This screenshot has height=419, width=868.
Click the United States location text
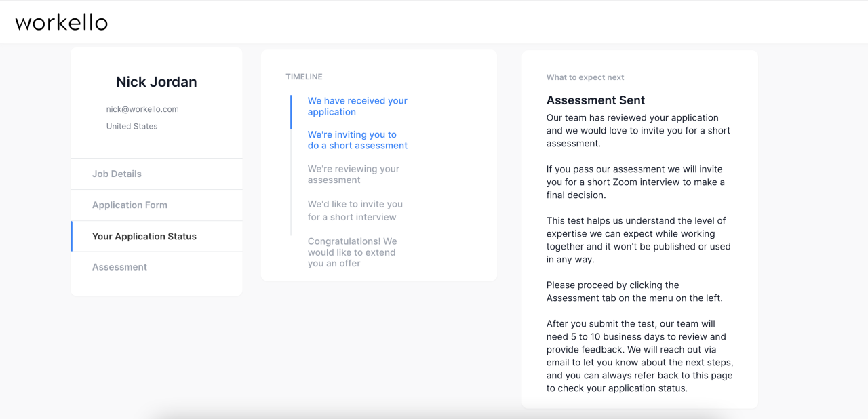(x=132, y=126)
